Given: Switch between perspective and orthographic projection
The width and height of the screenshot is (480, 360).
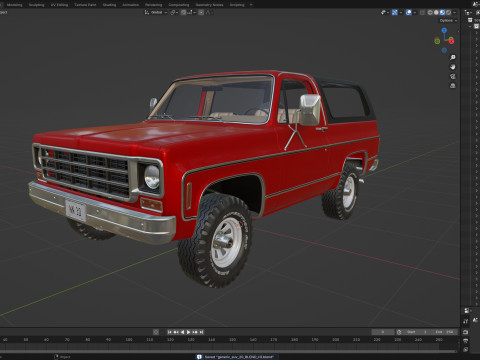Looking at the screenshot, I should pyautogui.click(x=453, y=86).
